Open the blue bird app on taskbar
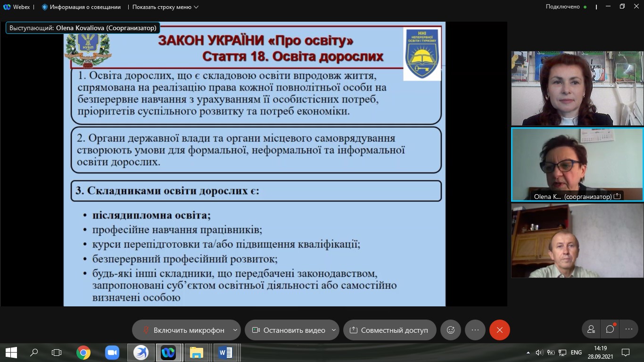 coord(140,352)
